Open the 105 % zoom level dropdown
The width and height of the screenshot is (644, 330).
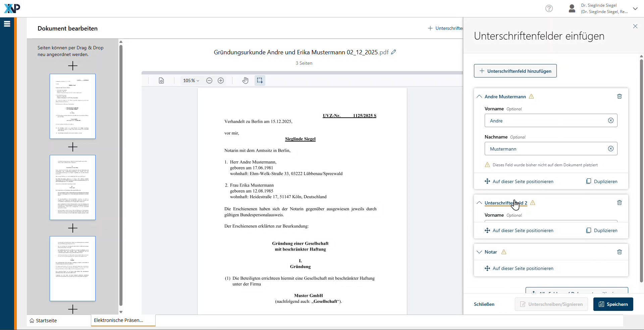click(x=191, y=80)
